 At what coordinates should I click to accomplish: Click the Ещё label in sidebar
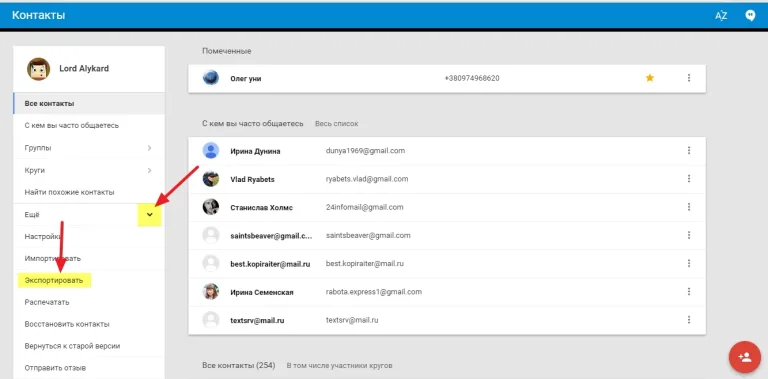tap(32, 215)
